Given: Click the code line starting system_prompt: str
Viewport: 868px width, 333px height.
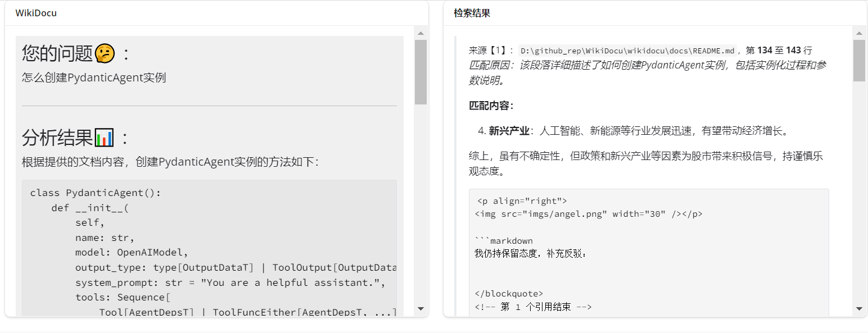Looking at the screenshot, I should 230,282.
